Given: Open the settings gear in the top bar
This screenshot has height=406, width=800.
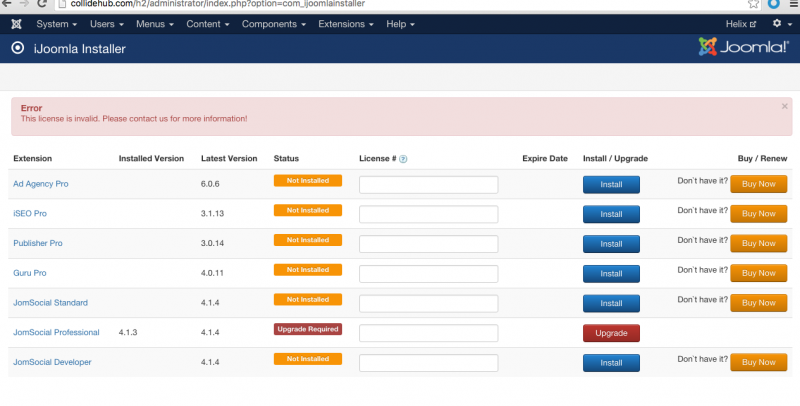Looking at the screenshot, I should point(777,23).
